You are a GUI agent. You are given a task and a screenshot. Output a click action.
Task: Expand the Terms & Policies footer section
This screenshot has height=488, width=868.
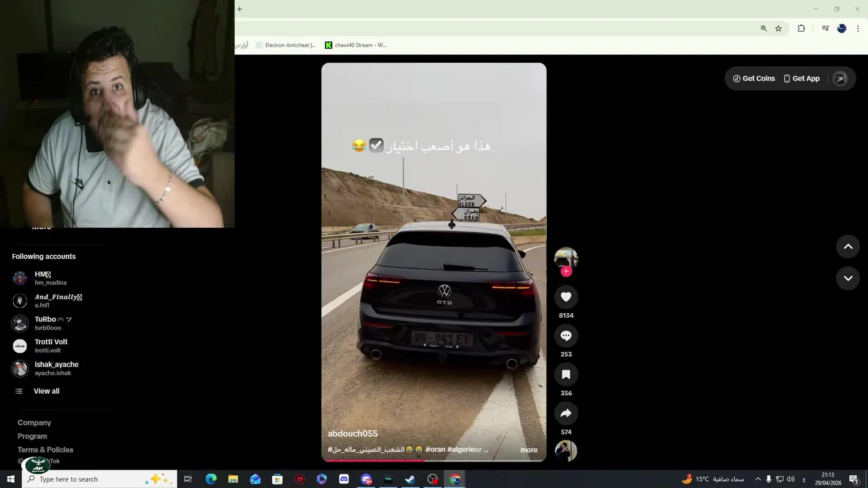point(45,450)
